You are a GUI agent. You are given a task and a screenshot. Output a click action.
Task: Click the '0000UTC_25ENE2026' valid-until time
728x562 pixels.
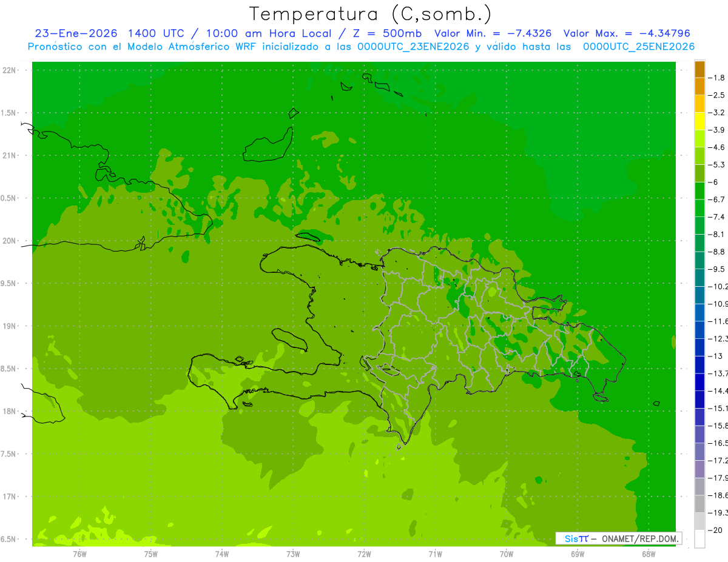pos(639,47)
